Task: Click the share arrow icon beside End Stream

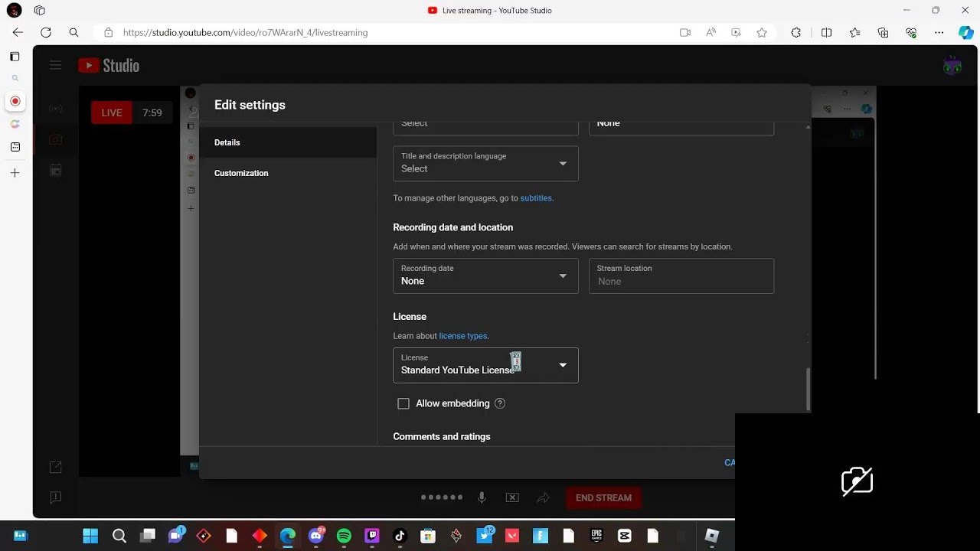Action: [543, 497]
